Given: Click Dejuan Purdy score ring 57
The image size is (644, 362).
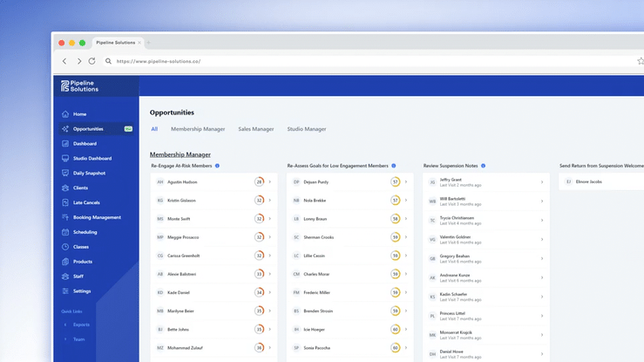Looking at the screenshot, I should [x=395, y=182].
